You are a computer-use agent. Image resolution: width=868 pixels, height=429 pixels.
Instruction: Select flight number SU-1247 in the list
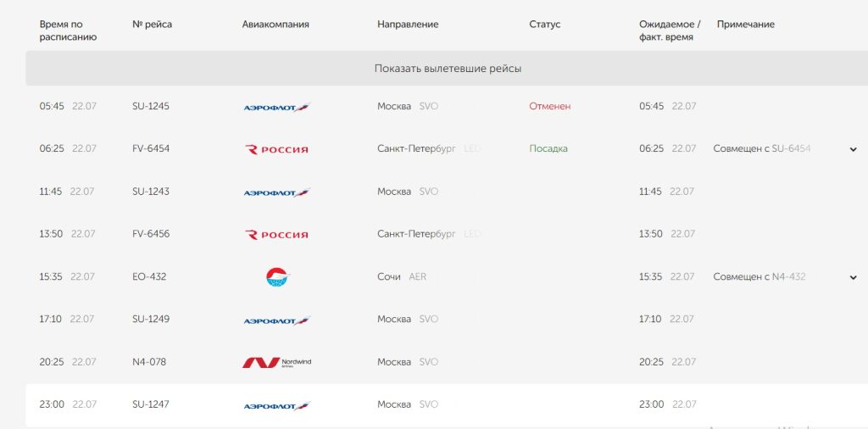point(151,404)
